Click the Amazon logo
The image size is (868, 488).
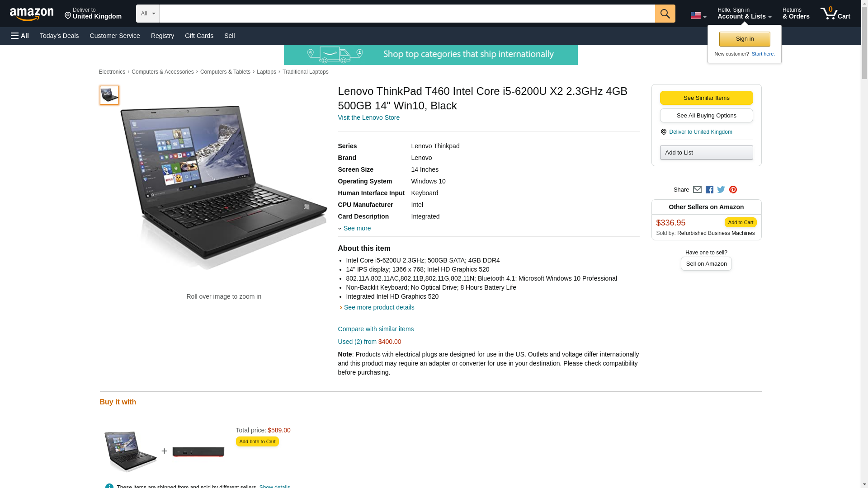pos(32,14)
